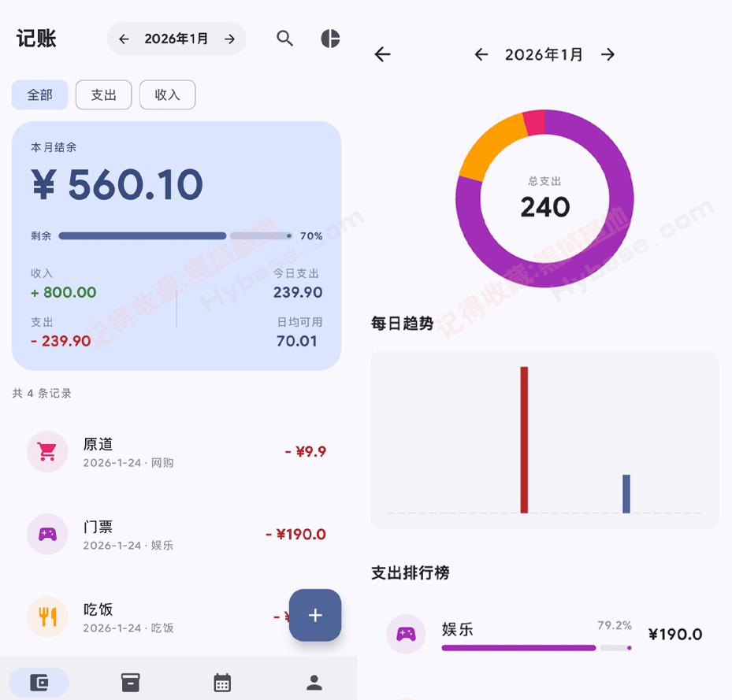Open the profile tab via person icon

[x=313, y=683]
